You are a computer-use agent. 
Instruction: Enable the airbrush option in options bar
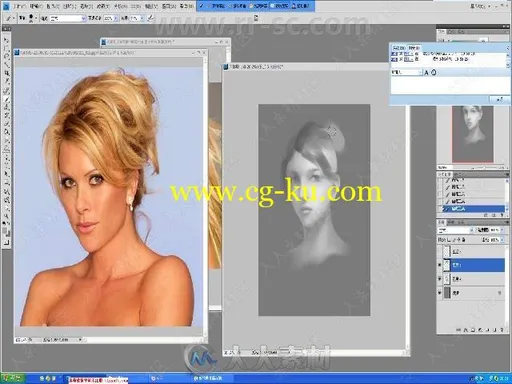[150, 18]
